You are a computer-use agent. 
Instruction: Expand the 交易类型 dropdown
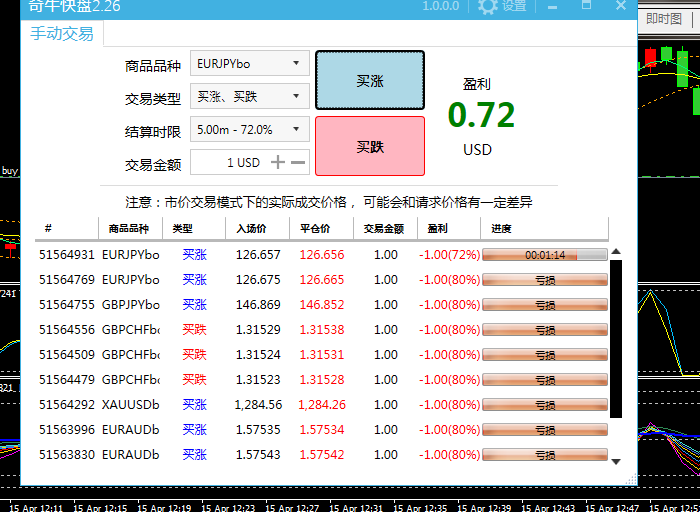pos(249,97)
